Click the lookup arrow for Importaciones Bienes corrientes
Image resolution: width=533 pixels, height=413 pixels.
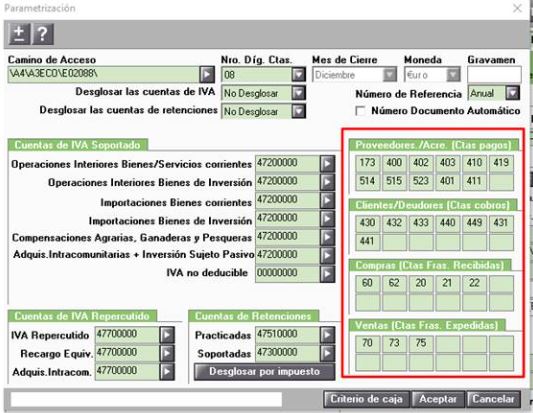[327, 201]
